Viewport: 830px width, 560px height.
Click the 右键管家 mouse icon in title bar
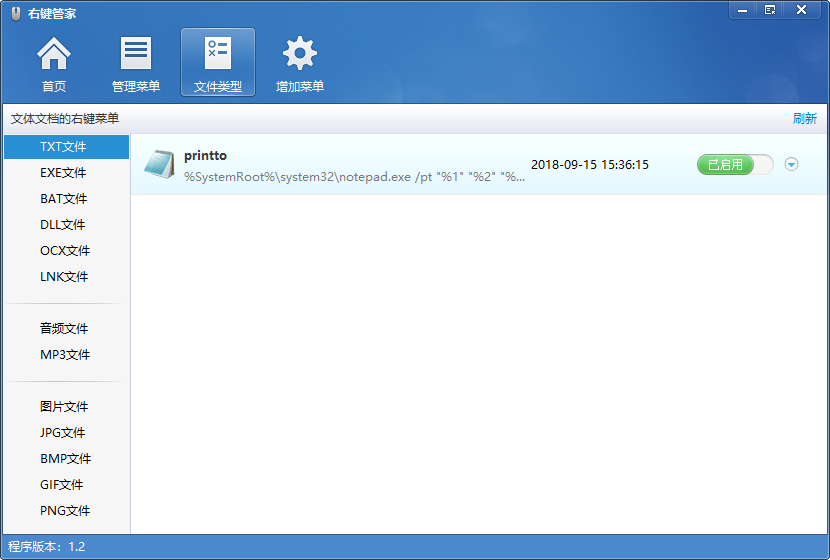pos(15,12)
